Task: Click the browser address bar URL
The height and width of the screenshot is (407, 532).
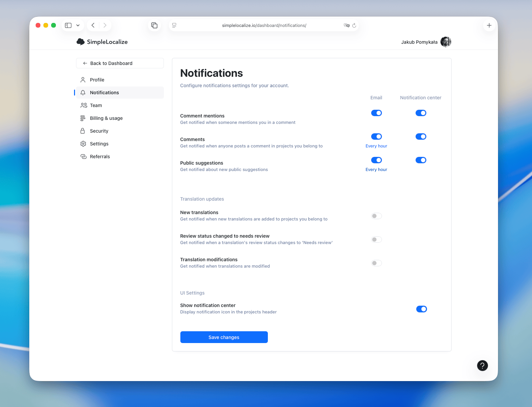Action: 264,25
